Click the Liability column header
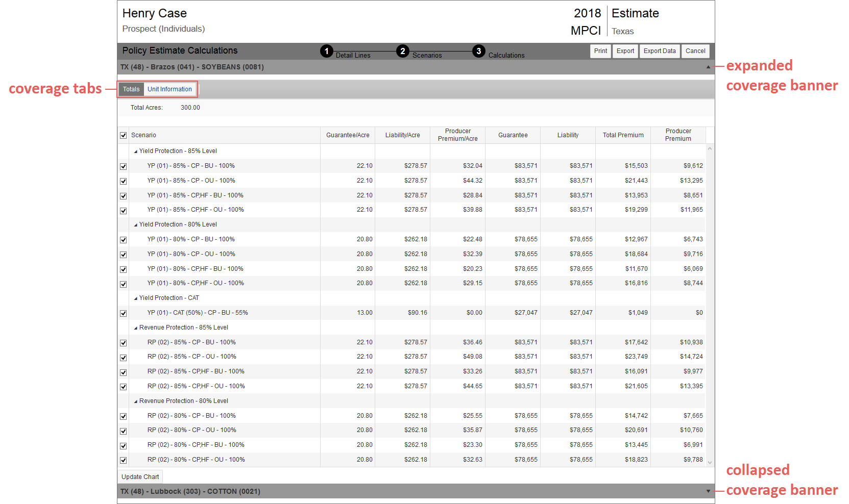This screenshot has height=504, width=849. point(568,135)
